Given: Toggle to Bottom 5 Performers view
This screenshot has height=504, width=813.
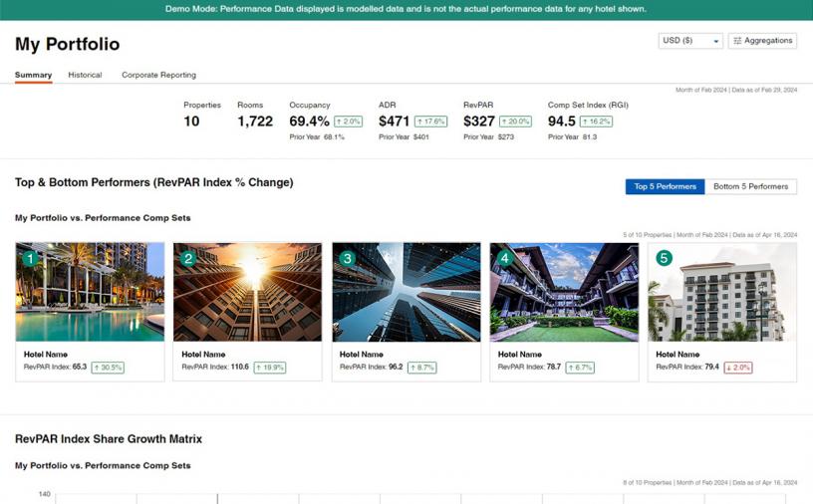Looking at the screenshot, I should click(x=750, y=186).
